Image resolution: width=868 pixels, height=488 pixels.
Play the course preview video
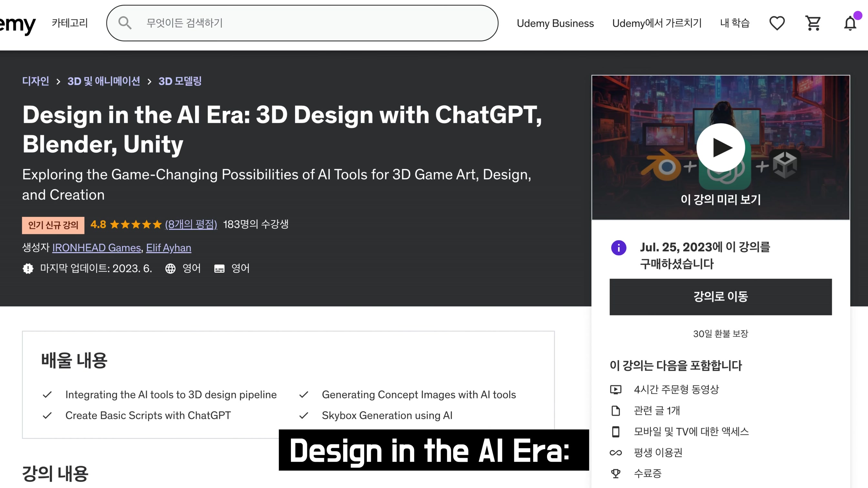[720, 147]
